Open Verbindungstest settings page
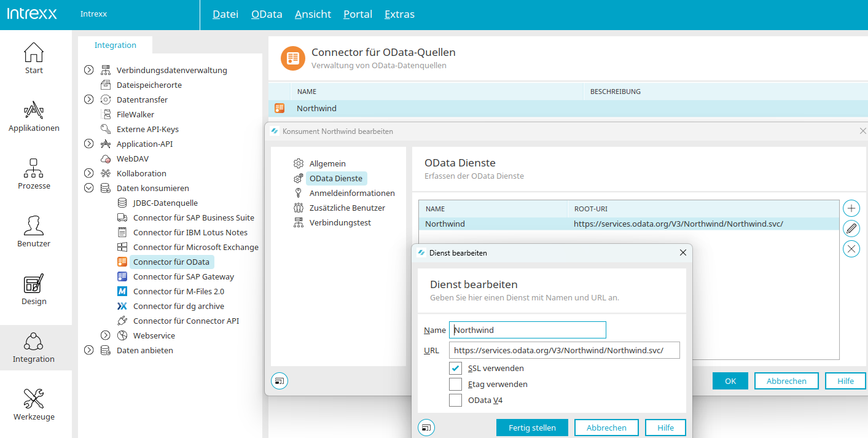The height and width of the screenshot is (438, 868). click(x=340, y=222)
